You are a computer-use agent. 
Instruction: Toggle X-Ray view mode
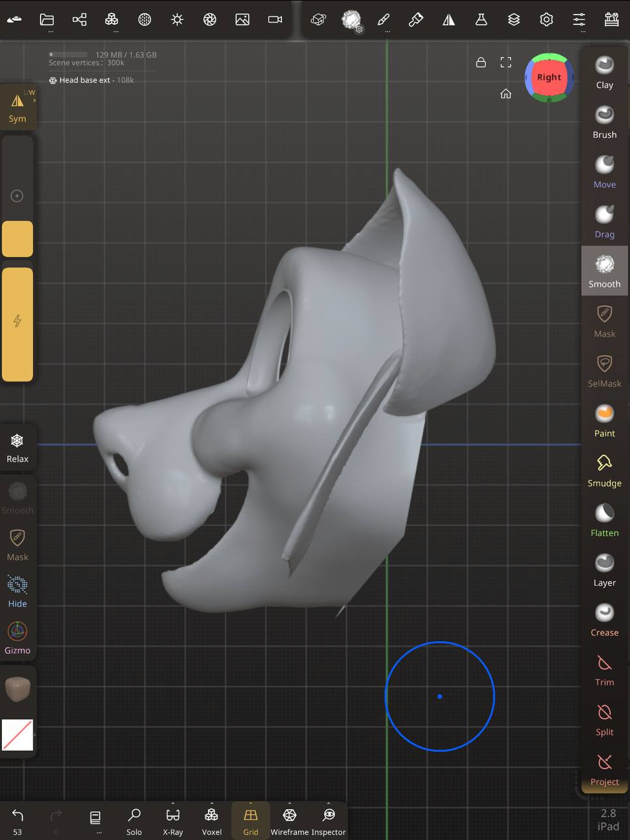click(173, 821)
